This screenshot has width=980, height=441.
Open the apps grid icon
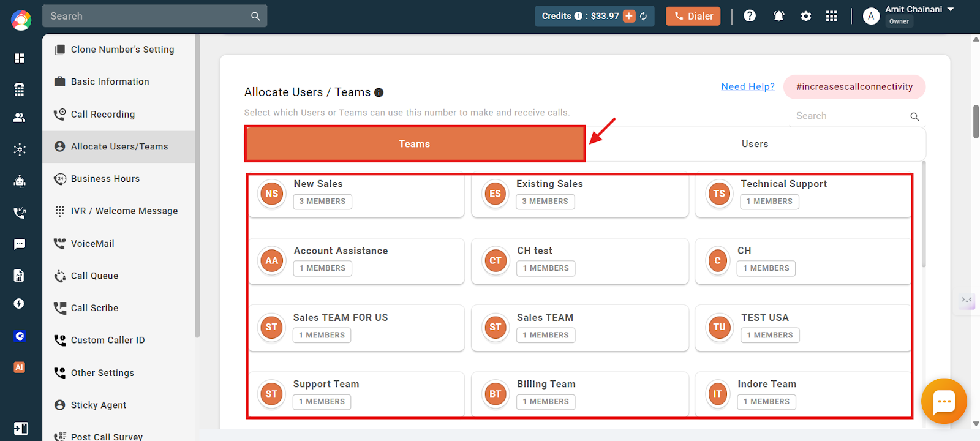tap(831, 17)
